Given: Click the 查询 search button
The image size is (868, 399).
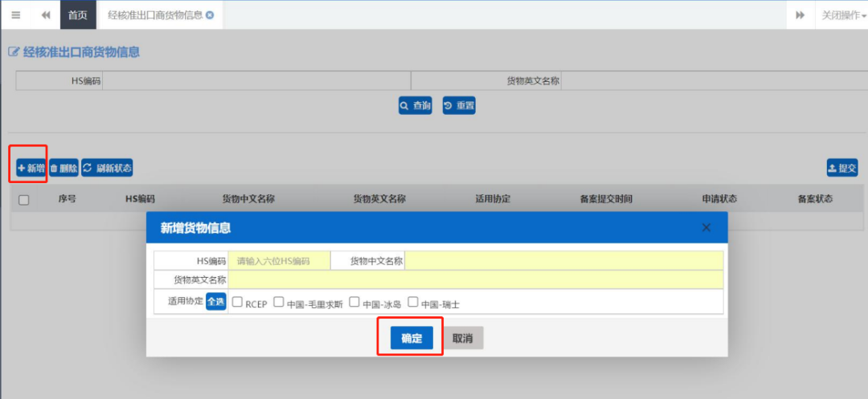Looking at the screenshot, I should click(x=416, y=106).
